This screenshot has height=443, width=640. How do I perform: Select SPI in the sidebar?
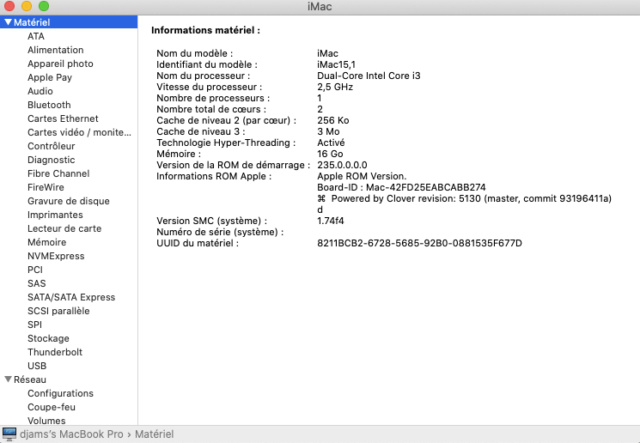34,325
